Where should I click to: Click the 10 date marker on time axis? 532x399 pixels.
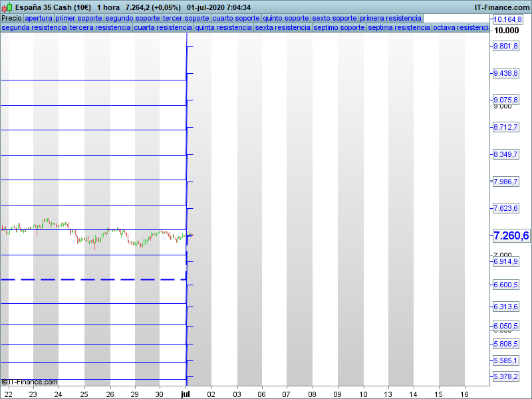click(363, 394)
